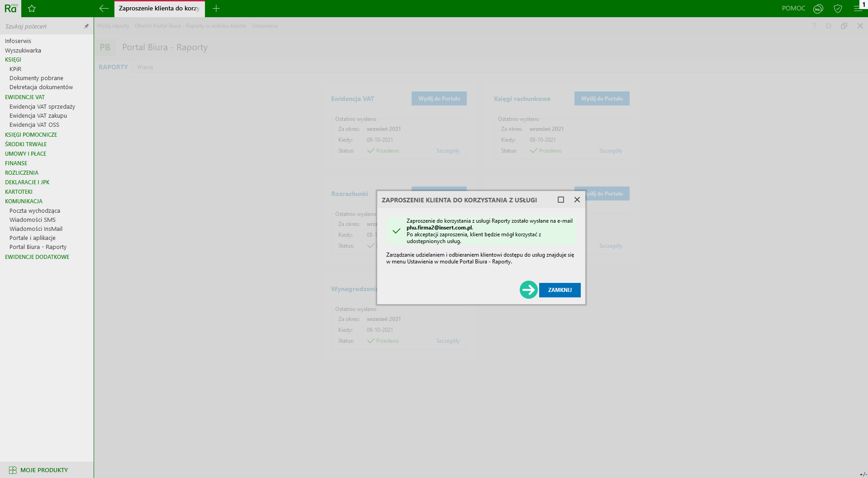868x478 pixels.
Task: Open the hamburger menu with notification badge
Action: click(858, 8)
